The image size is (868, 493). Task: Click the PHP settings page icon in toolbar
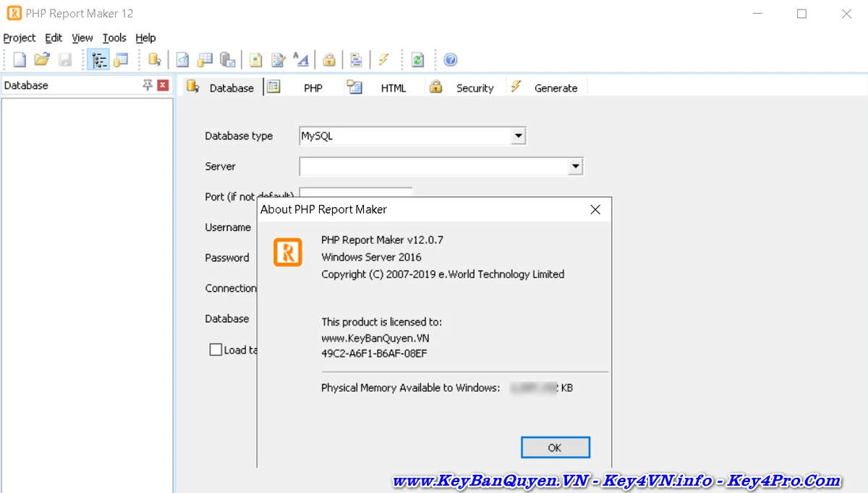coord(183,59)
